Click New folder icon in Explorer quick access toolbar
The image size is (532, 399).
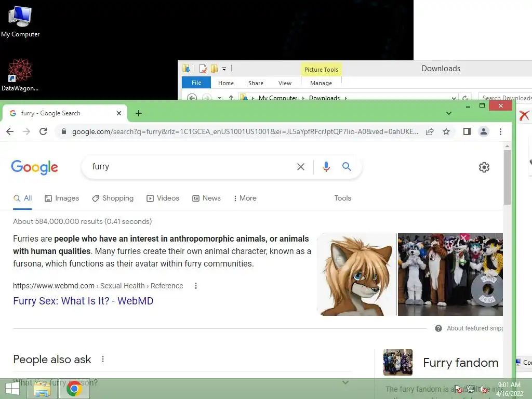(x=214, y=69)
